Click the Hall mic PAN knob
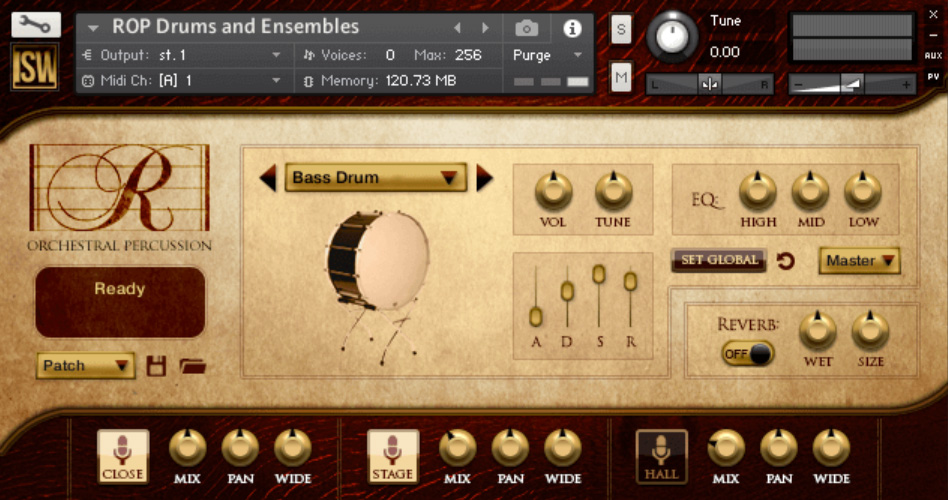Image resolution: width=948 pixels, height=500 pixels. [779, 448]
